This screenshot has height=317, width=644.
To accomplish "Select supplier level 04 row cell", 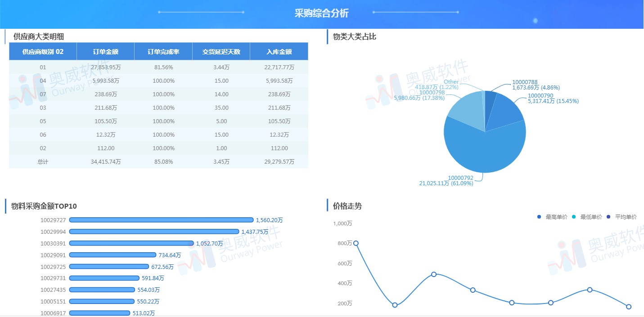I will (43, 81).
